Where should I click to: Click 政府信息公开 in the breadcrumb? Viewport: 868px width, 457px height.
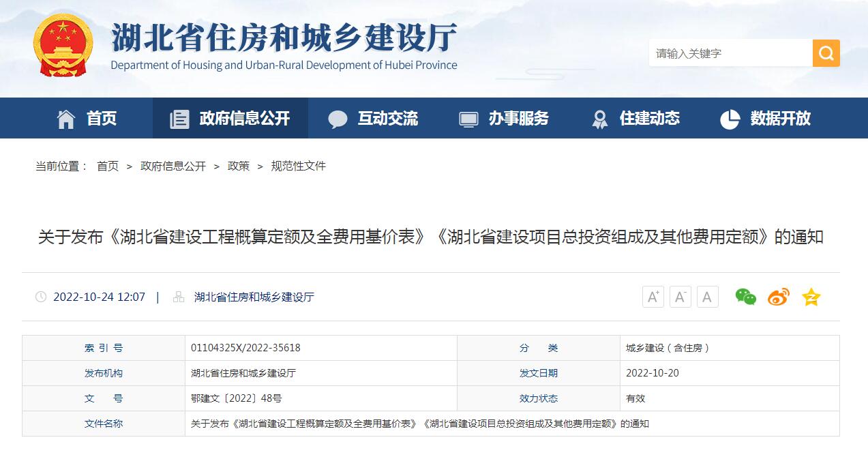coord(173,166)
